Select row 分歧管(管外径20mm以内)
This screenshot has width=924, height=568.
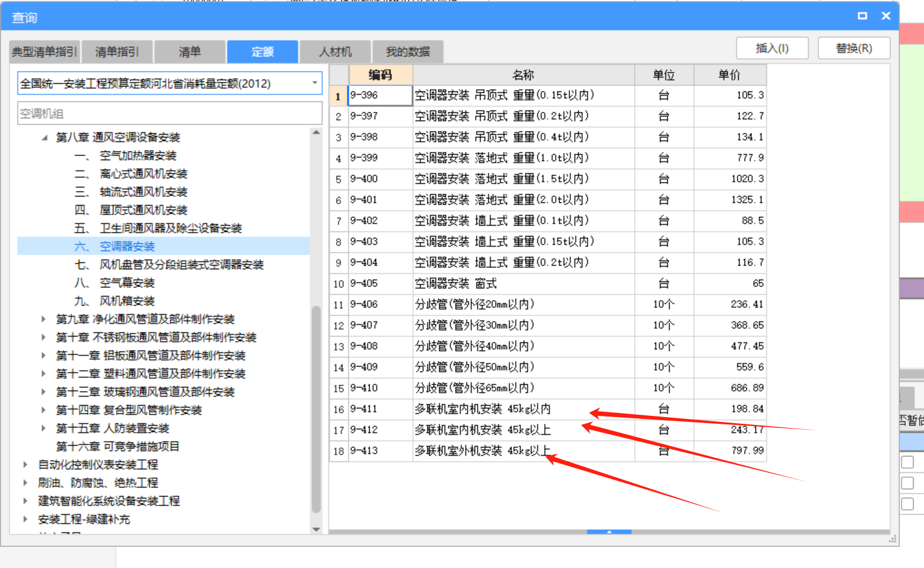548,304
